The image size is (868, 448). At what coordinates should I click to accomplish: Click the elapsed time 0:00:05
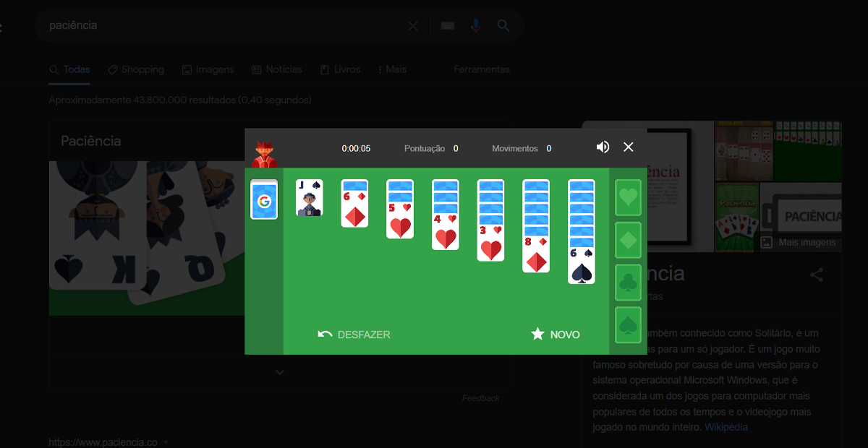356,149
